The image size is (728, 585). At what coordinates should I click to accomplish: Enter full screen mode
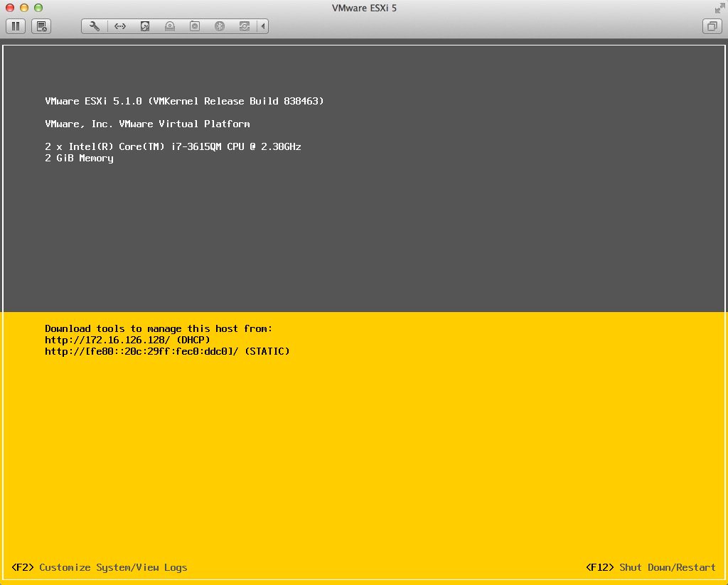point(719,8)
